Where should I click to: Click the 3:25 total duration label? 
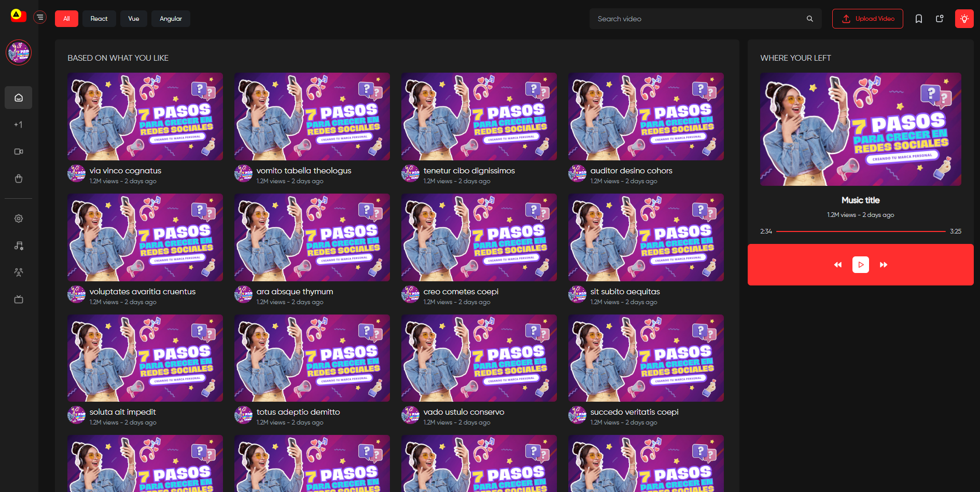pyautogui.click(x=956, y=231)
